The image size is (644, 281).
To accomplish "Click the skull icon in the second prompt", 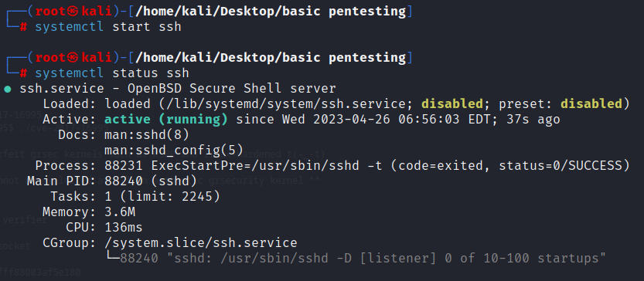I will (x=73, y=58).
